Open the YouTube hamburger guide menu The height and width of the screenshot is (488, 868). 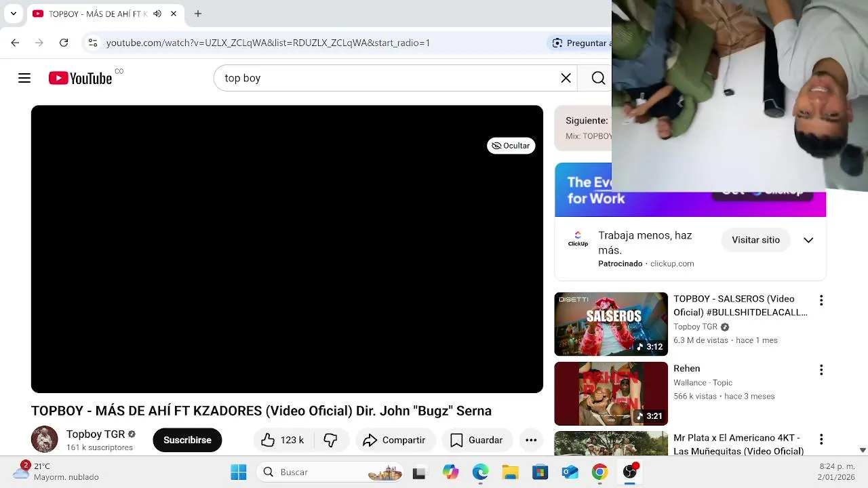pyautogui.click(x=24, y=78)
